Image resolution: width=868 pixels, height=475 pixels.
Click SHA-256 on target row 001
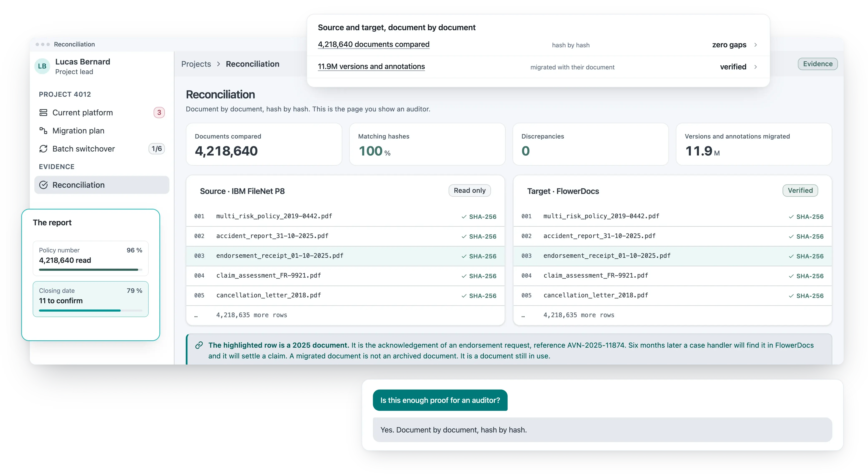810,217
